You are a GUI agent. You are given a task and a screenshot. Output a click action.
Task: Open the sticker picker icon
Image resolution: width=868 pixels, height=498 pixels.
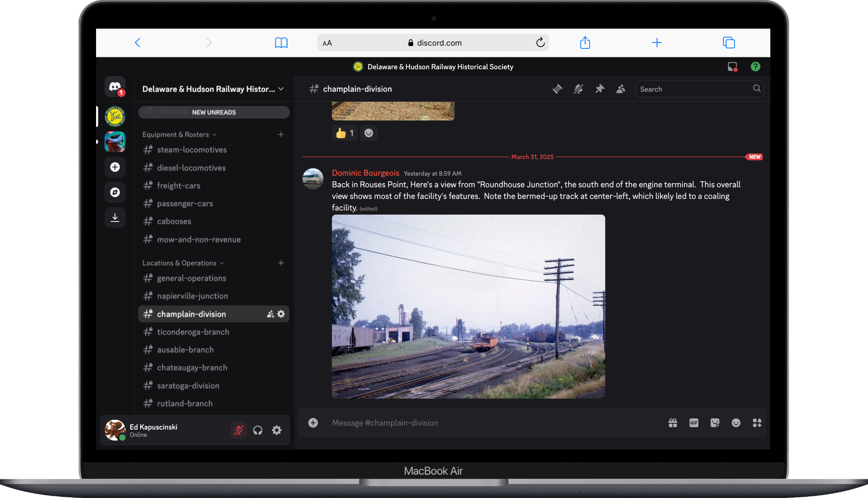(x=715, y=423)
